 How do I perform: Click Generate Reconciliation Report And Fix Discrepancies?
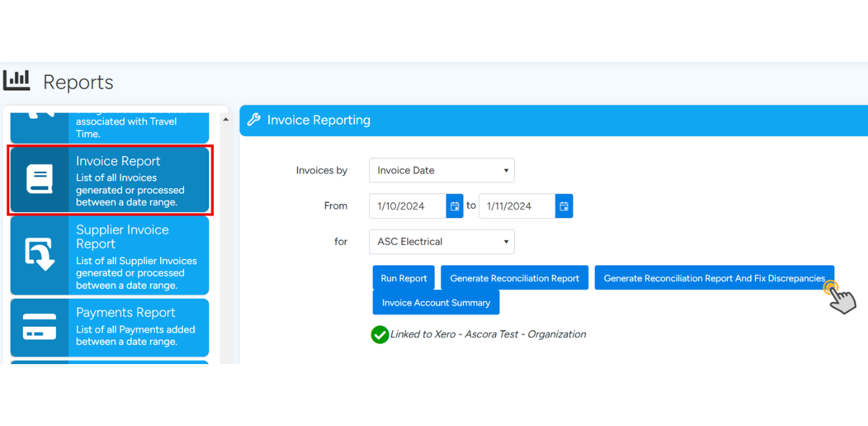(x=714, y=278)
